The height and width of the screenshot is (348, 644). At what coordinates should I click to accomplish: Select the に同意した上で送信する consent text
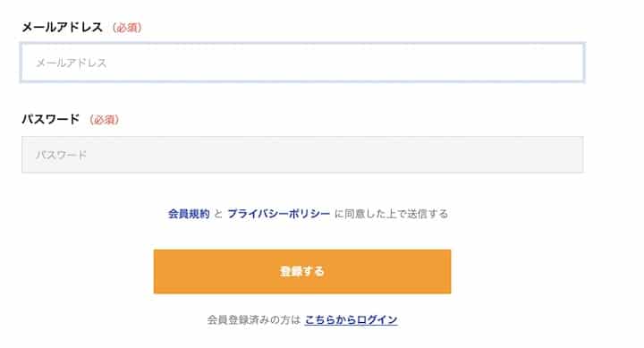tap(391, 214)
